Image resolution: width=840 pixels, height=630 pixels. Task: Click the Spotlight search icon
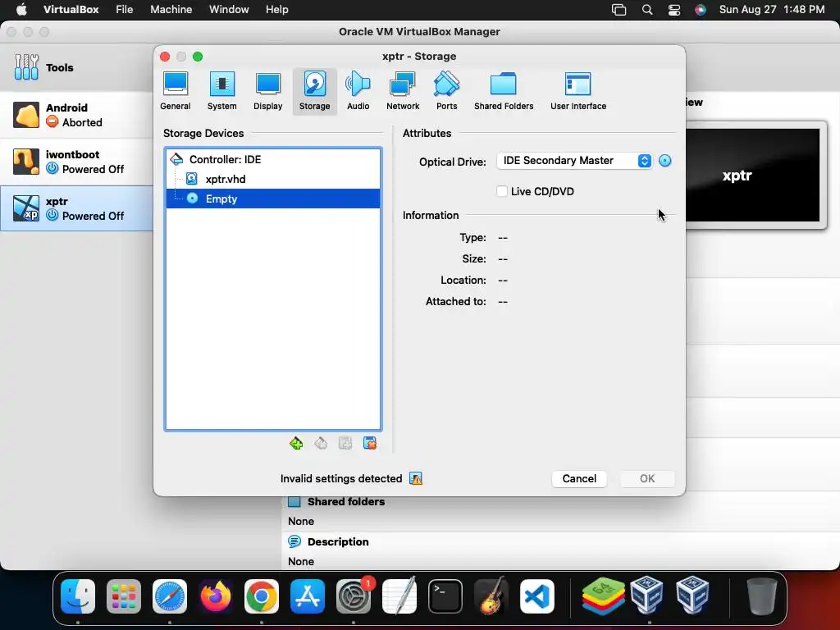coord(647,10)
